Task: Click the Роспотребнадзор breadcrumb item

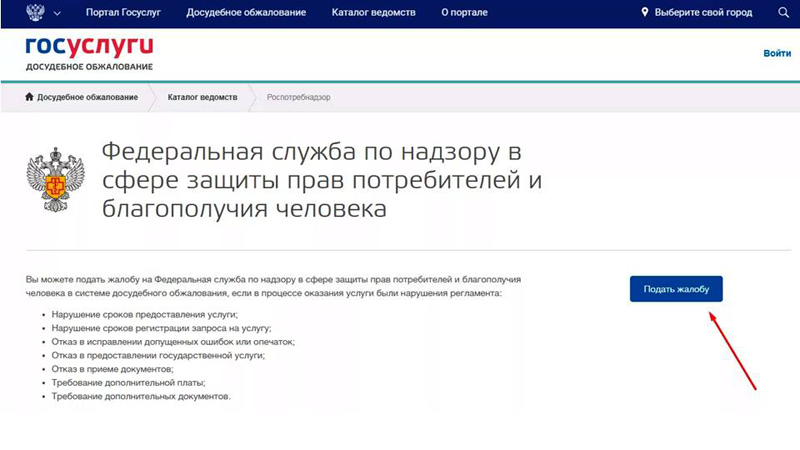Action: point(299,97)
